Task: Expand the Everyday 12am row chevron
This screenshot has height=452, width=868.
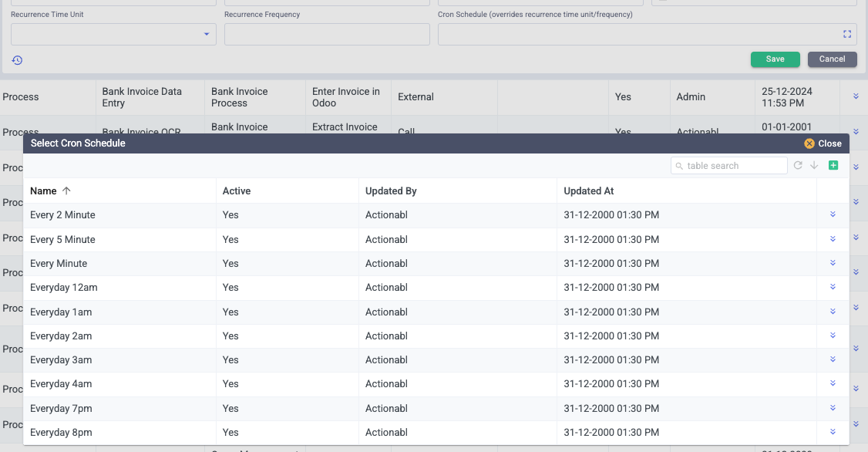Action: pos(833,287)
